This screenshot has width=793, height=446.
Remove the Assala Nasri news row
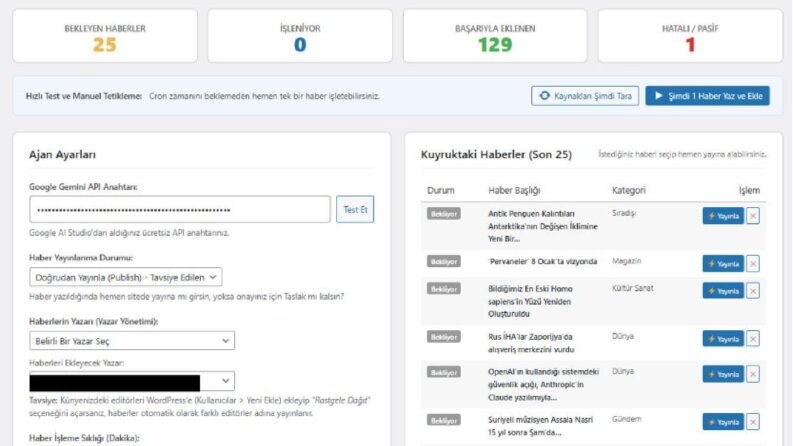tap(753, 422)
